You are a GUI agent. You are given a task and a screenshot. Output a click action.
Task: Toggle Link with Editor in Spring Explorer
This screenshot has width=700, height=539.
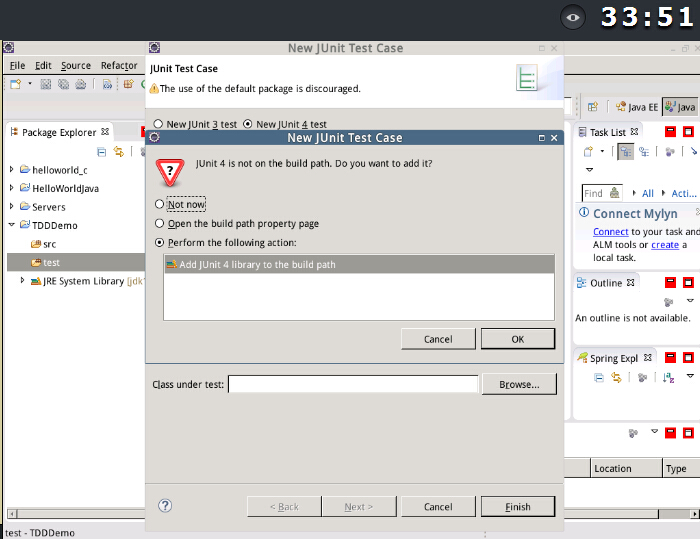[616, 378]
